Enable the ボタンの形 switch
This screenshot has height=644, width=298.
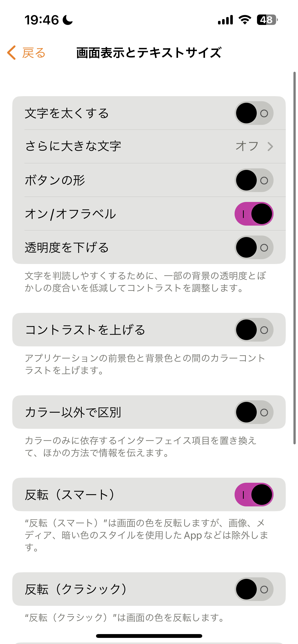[x=254, y=180]
